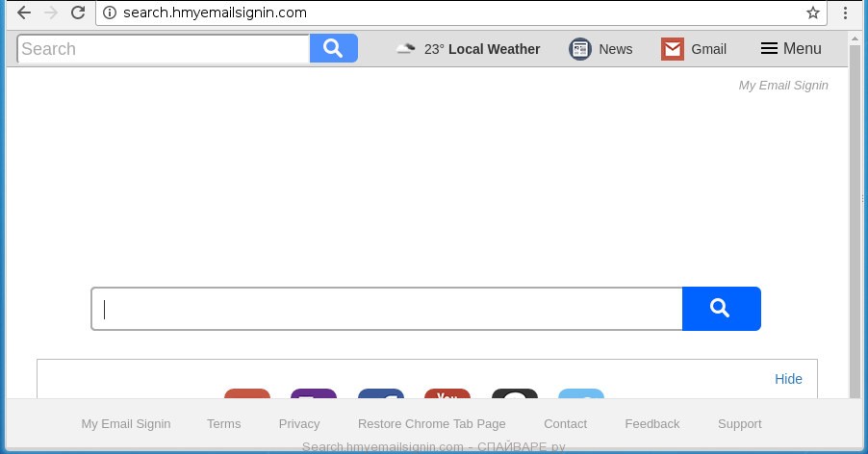The width and height of the screenshot is (868, 454).
Task: Click Restore Chrome Tab Page link
Action: 432,423
